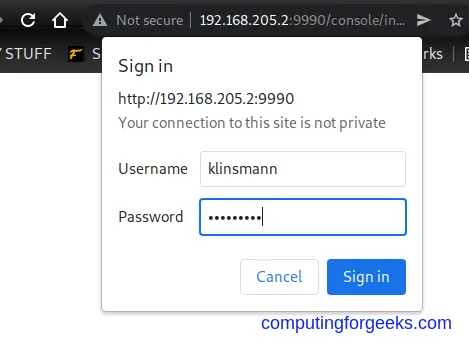Viewport: 469px width, 360px height.
Task: Go to the home page icon
Action: 60,20
